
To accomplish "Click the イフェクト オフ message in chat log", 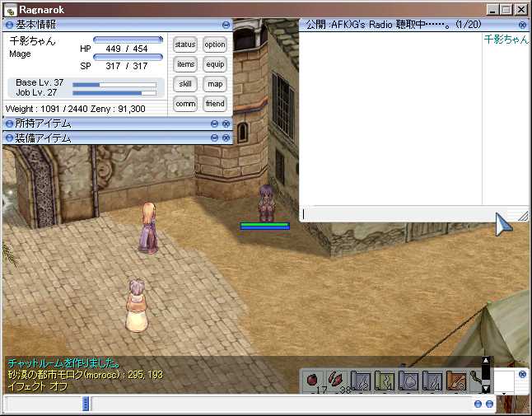I will [x=37, y=386].
